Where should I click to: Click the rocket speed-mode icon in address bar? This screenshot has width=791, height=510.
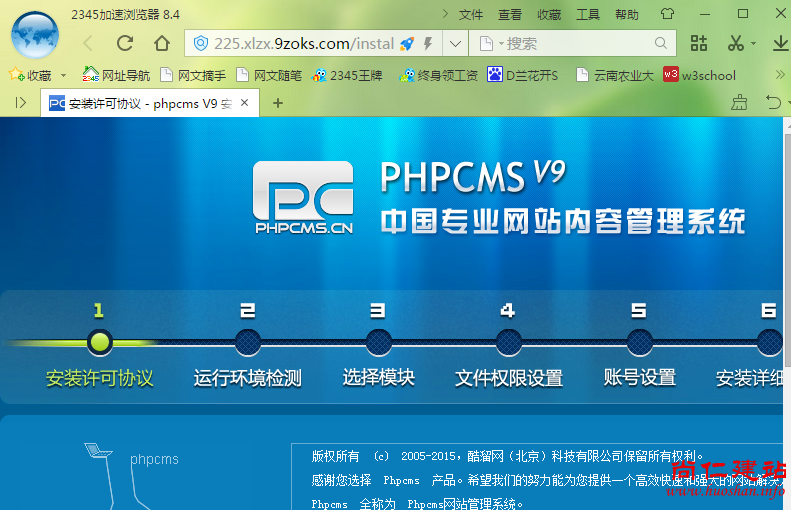(x=407, y=43)
